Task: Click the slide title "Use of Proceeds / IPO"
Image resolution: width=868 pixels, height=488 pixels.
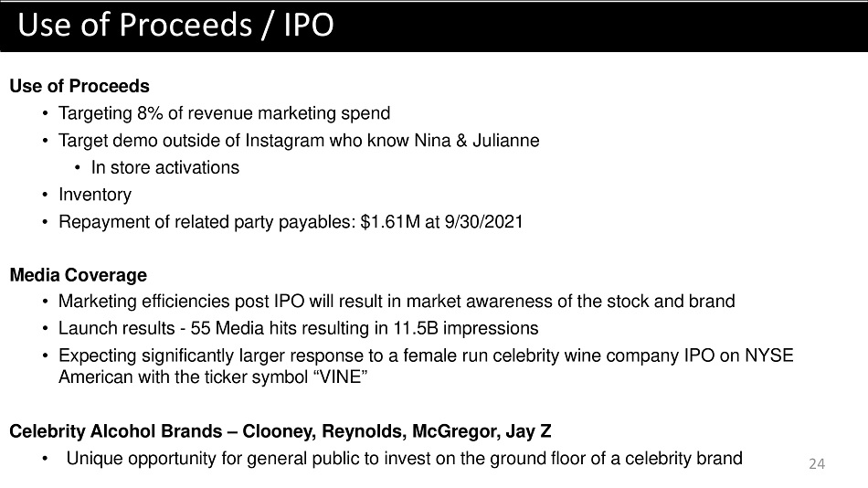Action: pos(176,25)
